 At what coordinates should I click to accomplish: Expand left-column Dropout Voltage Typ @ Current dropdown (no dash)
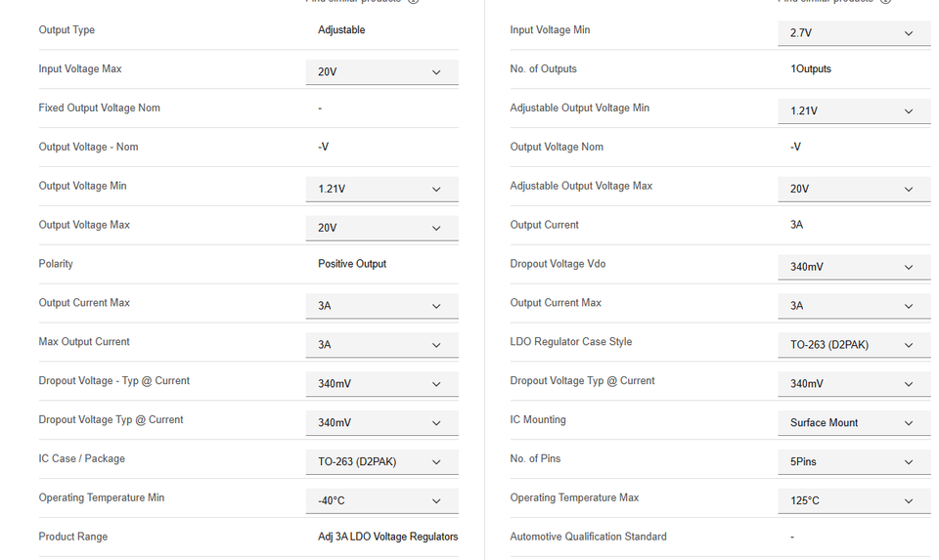coord(381,422)
